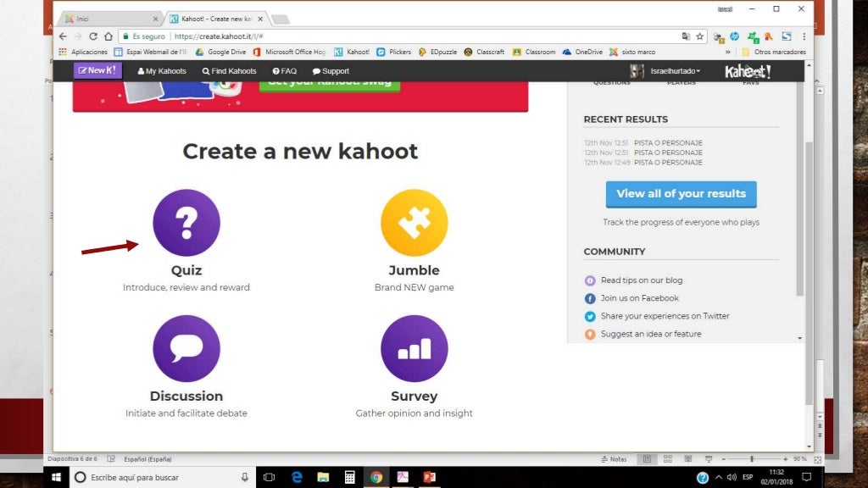The height and width of the screenshot is (488, 868).
Task: Open the OneDrive bookmark
Action: [x=582, y=52]
